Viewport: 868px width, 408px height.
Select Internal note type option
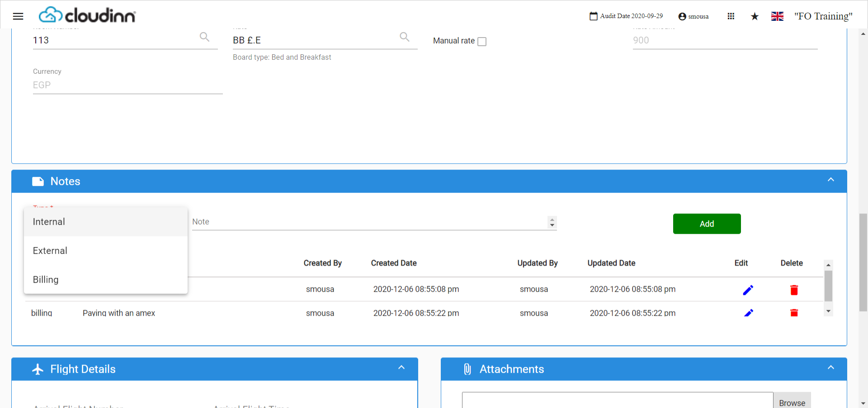(106, 222)
